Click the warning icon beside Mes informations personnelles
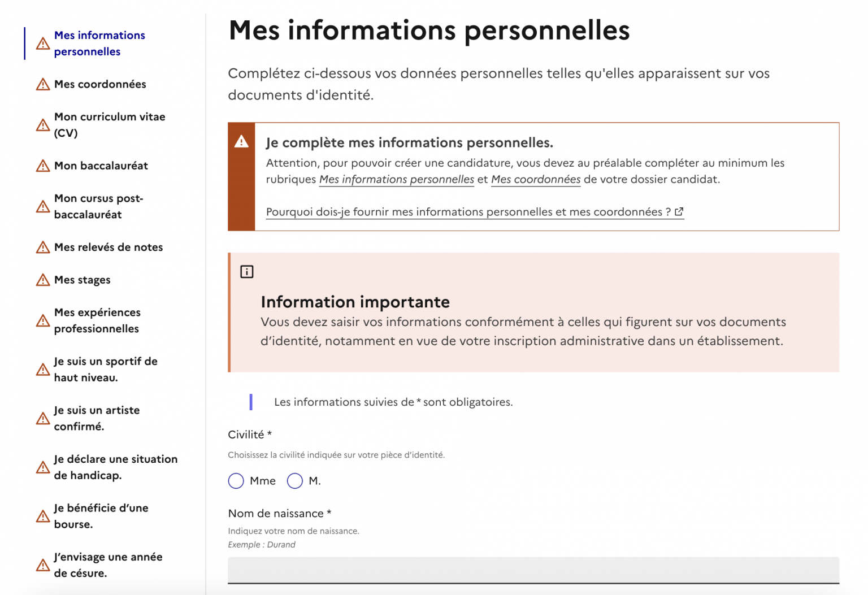This screenshot has width=868, height=595. click(x=42, y=42)
